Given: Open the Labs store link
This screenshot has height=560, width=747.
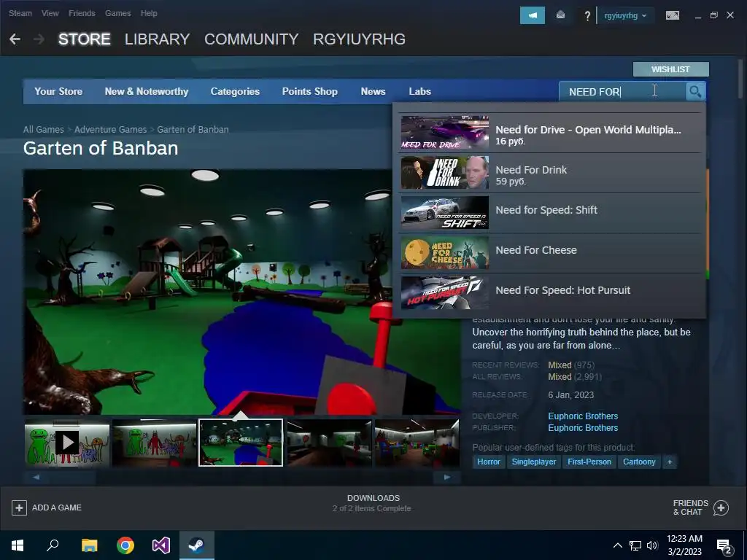Looking at the screenshot, I should [419, 91].
